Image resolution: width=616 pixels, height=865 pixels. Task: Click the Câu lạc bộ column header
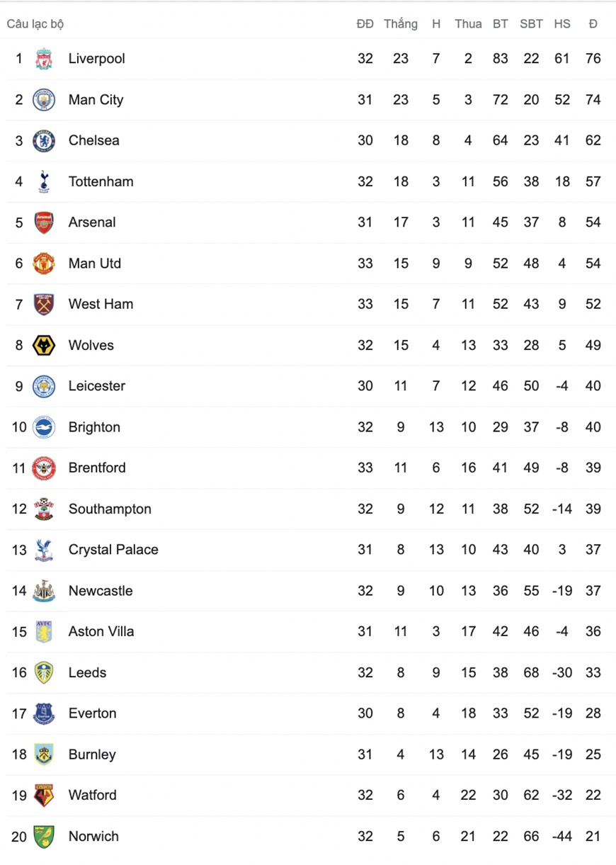pos(35,24)
